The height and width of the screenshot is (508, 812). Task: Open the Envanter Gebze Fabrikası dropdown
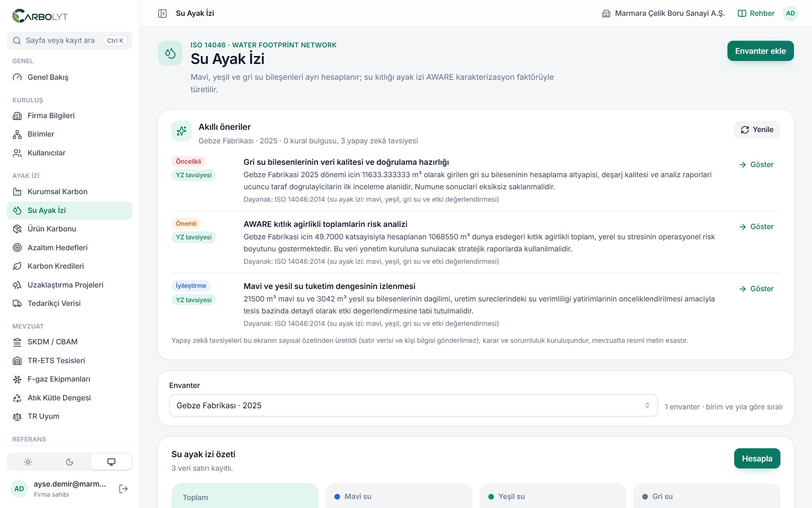[x=413, y=406]
